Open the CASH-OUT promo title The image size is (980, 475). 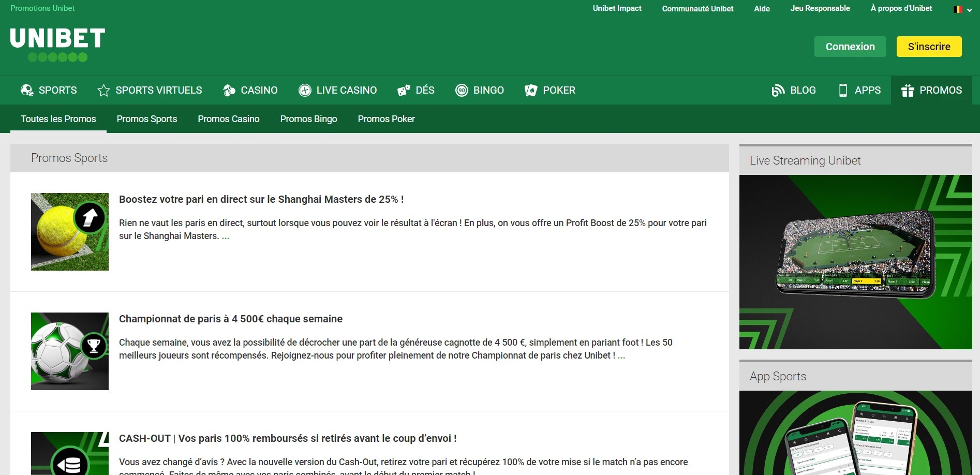[x=288, y=438]
